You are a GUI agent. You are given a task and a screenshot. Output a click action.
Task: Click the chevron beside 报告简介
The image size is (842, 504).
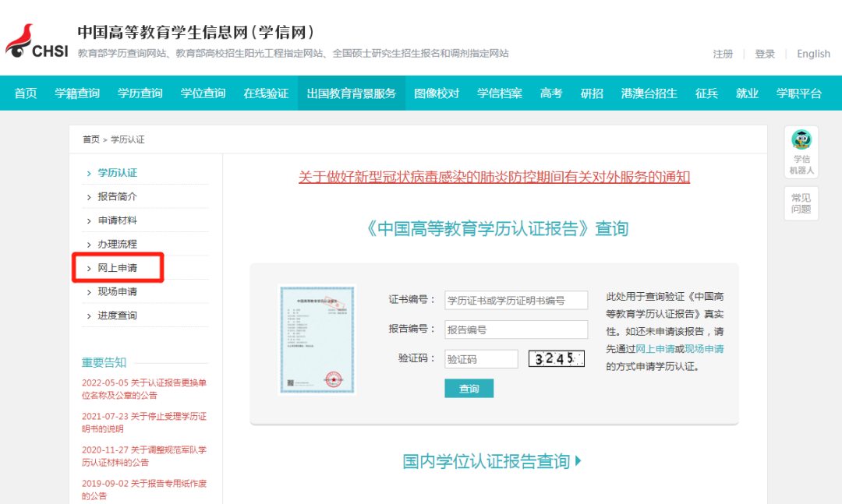click(89, 198)
